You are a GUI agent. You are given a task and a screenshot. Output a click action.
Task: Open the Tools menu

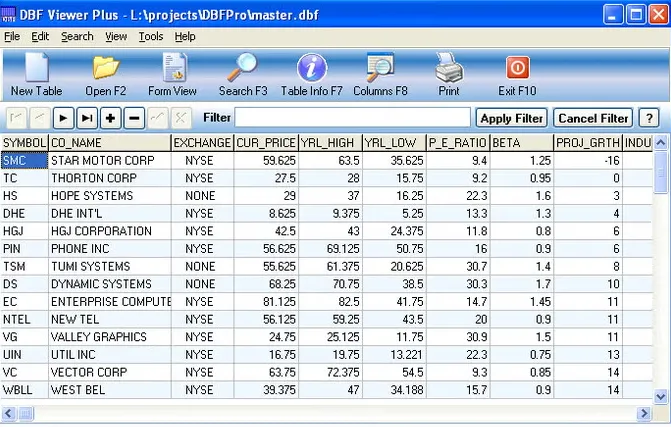[151, 36]
